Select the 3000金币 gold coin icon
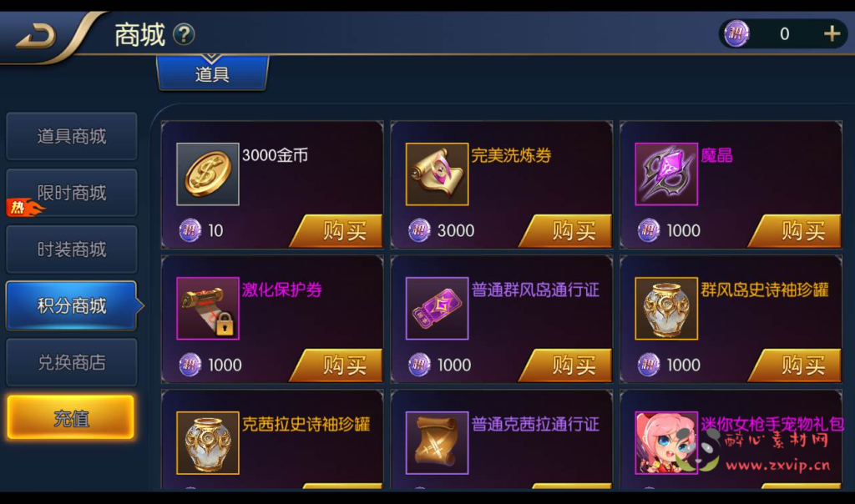This screenshot has width=855, height=504. (208, 174)
